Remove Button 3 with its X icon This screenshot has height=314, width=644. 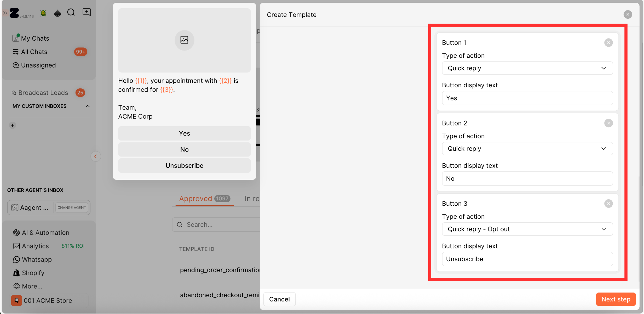(x=608, y=203)
